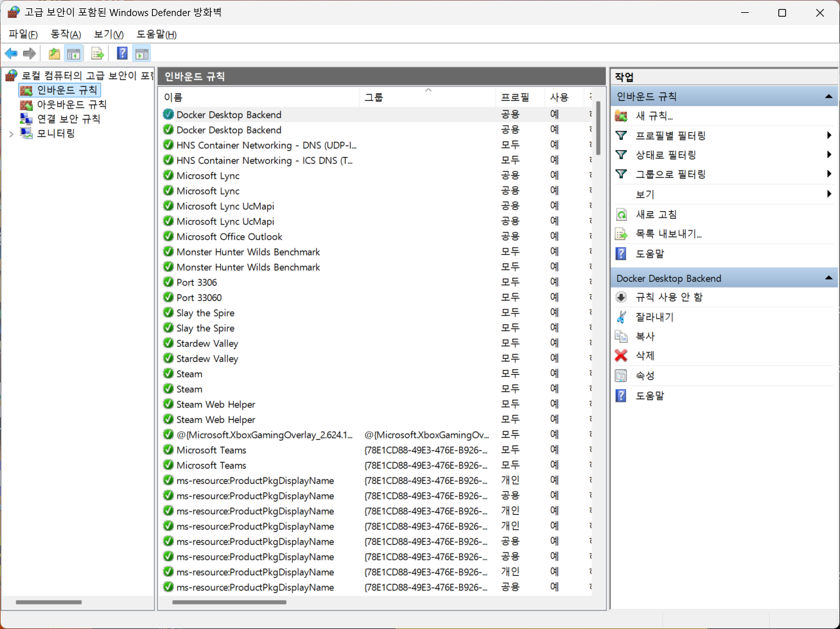Open the 보기 submenu in actions pane
The width and height of the screenshot is (840, 629).
724,194
